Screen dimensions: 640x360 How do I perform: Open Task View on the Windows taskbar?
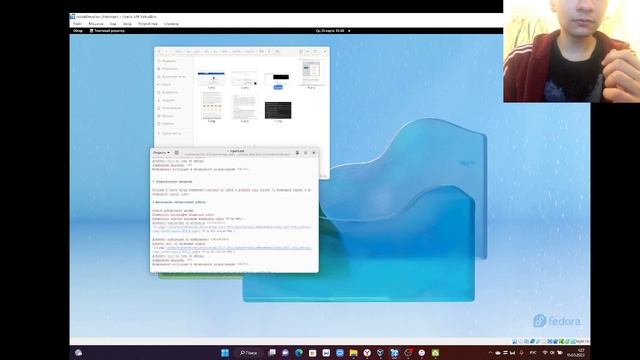point(272,353)
